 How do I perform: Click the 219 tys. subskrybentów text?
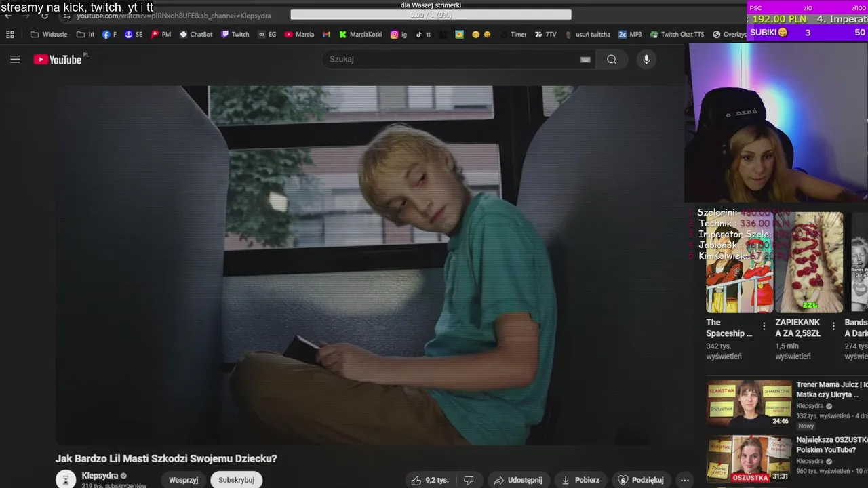(x=114, y=485)
